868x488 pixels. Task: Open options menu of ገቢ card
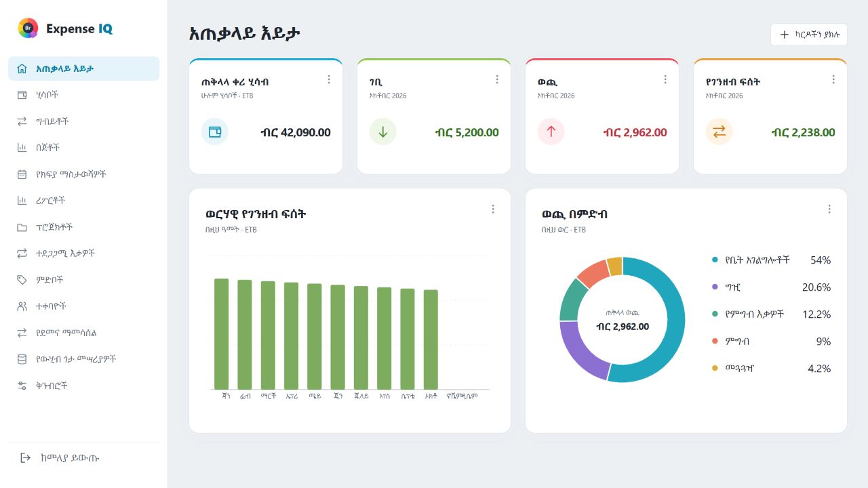point(497,79)
